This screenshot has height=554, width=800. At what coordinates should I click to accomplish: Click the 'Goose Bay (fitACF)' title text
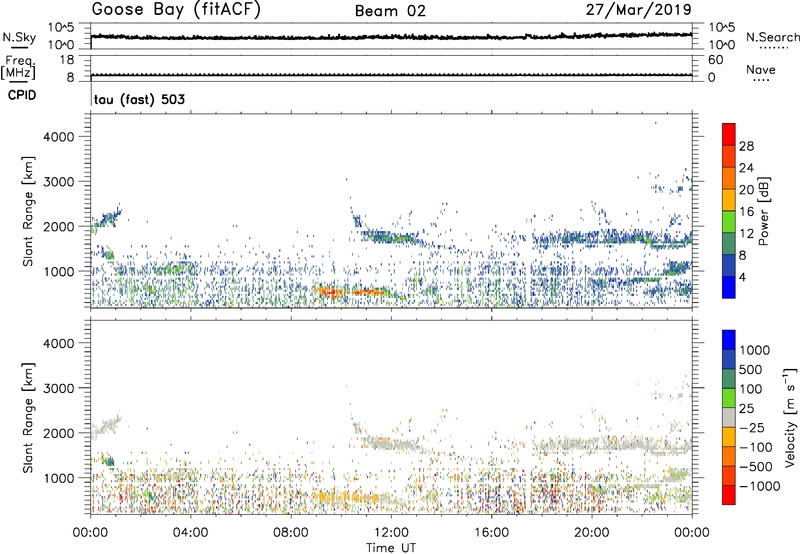tap(176, 10)
